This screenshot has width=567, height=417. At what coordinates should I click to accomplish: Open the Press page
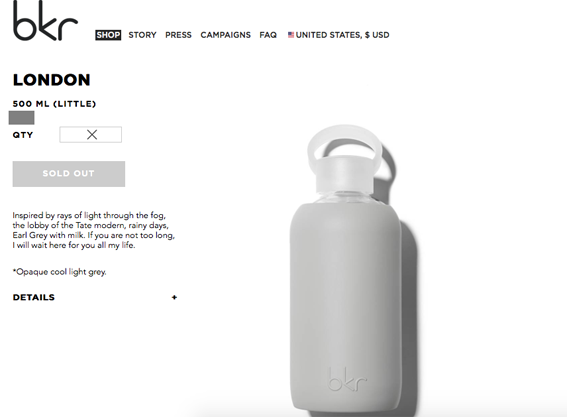178,35
